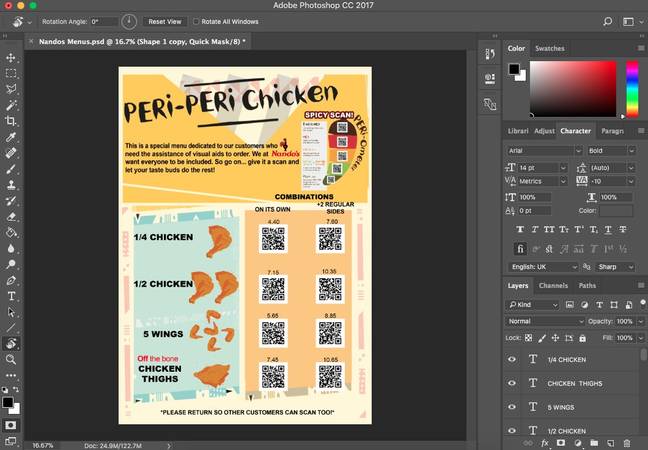The width and height of the screenshot is (648, 450).
Task: Click the hue spectrum slider strip
Action: pyautogui.click(x=632, y=89)
